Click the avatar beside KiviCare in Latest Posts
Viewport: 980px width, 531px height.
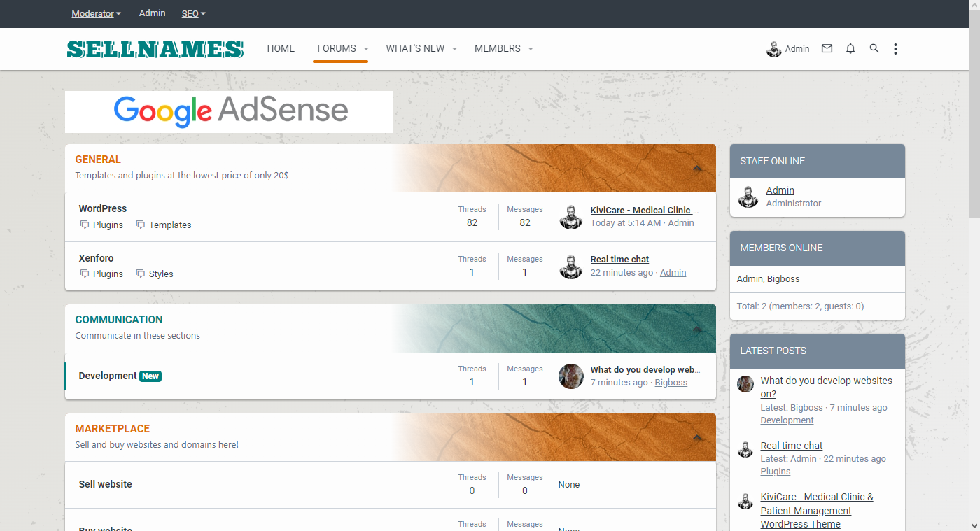coord(745,500)
